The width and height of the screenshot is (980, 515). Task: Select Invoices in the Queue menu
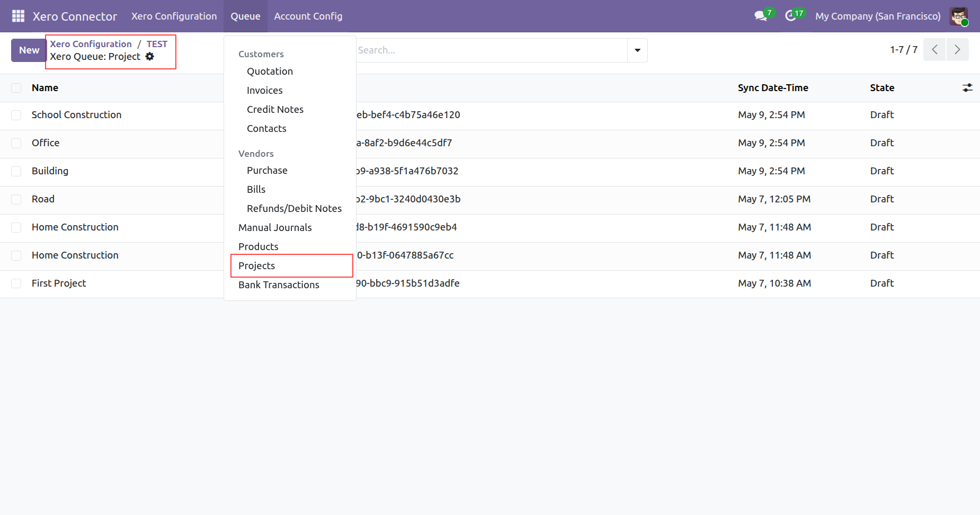(x=264, y=90)
